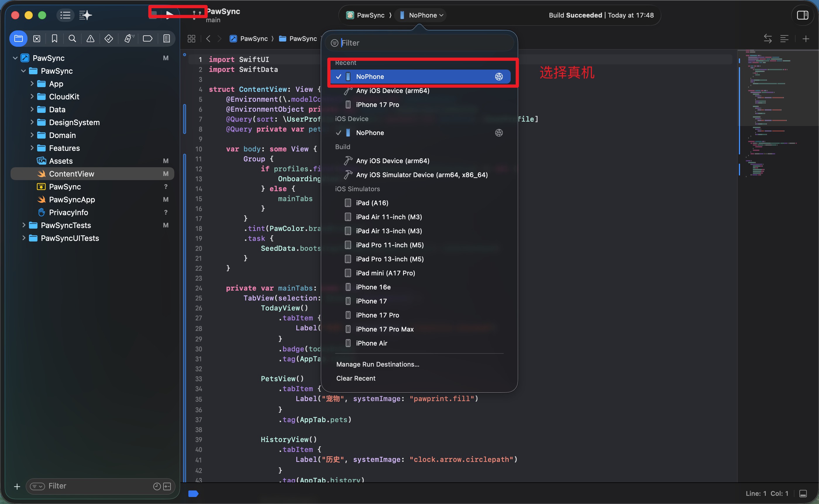This screenshot has height=504, width=819.
Task: Click the filter options icon in destination search
Action: tap(334, 43)
